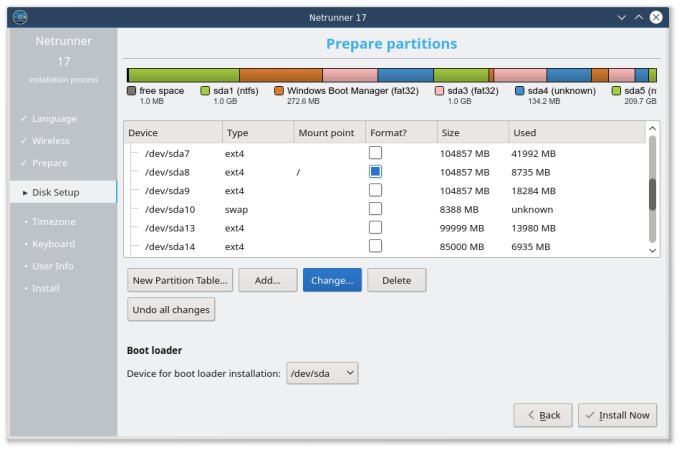
Task: Click the '/' mount point of sda8
Action: pos(298,172)
